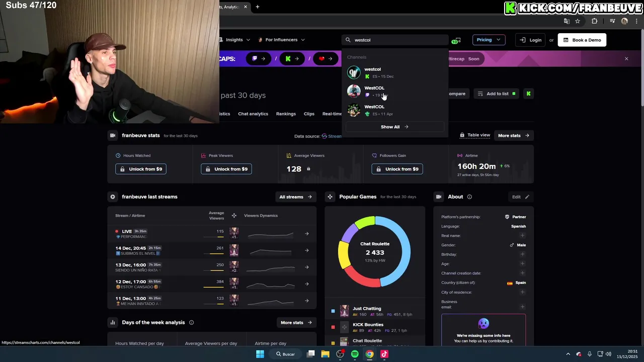
Task: Open Chrome extensions puzzle icon
Action: coord(595,21)
